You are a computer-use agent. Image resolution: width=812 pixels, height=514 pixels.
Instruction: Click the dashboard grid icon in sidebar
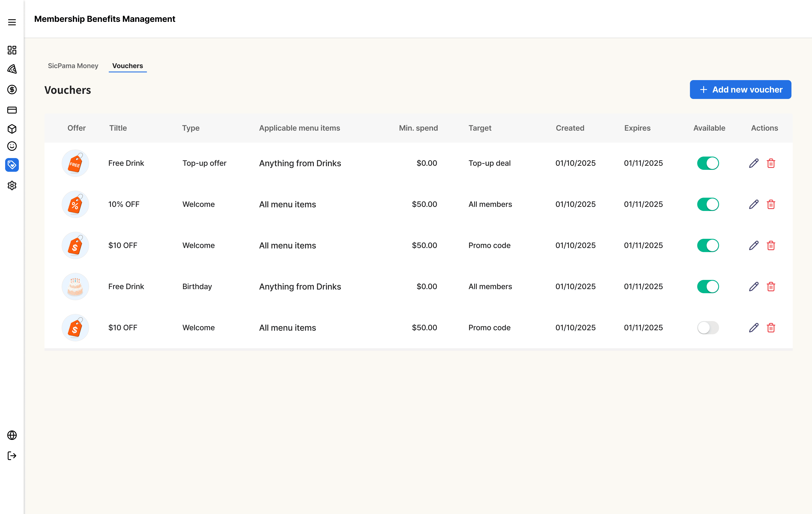(12, 50)
